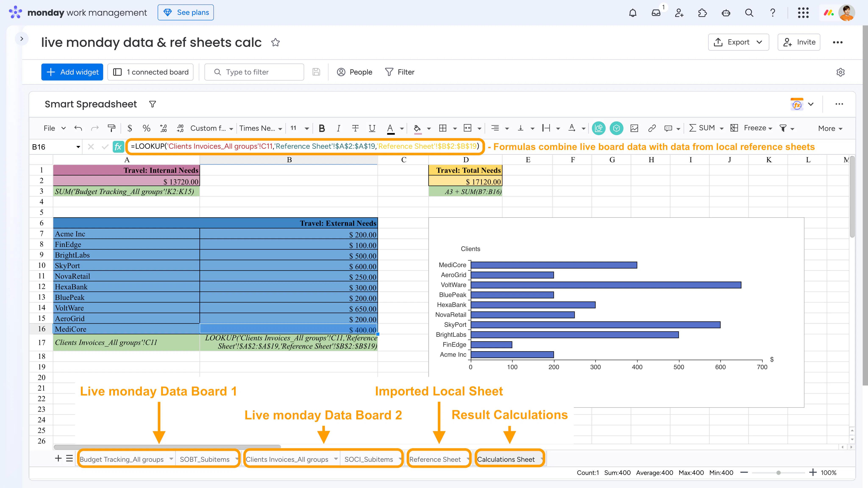Image resolution: width=868 pixels, height=488 pixels.
Task: Adjust the zoom slider handle
Action: point(778,473)
